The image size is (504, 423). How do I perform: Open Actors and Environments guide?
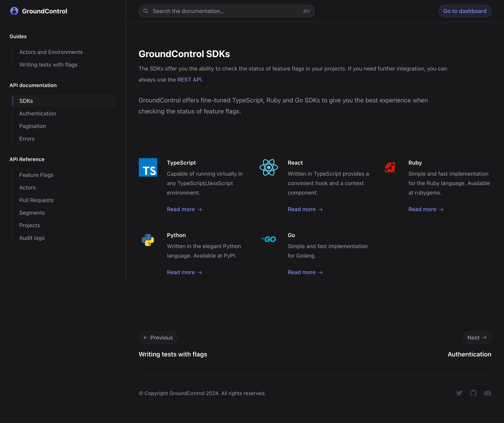point(51,52)
